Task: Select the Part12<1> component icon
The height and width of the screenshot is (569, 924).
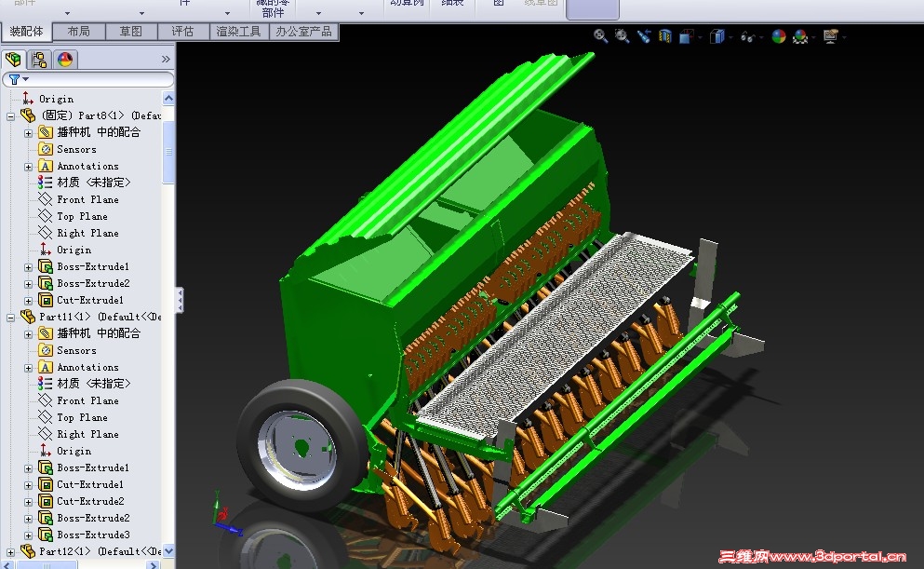Action: (x=28, y=551)
